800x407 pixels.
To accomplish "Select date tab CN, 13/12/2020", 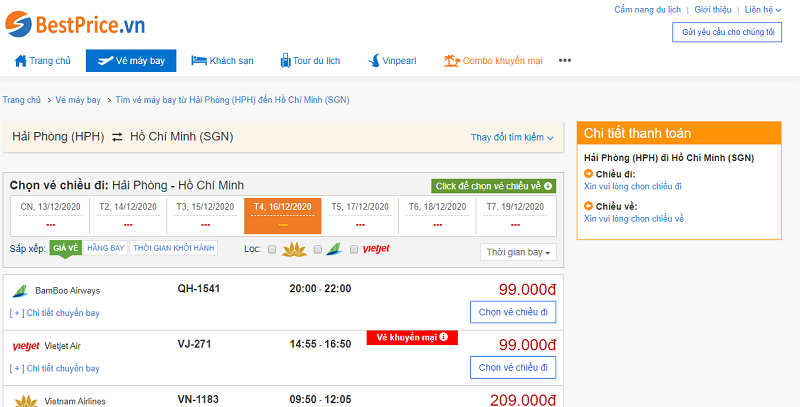I will [x=51, y=216].
